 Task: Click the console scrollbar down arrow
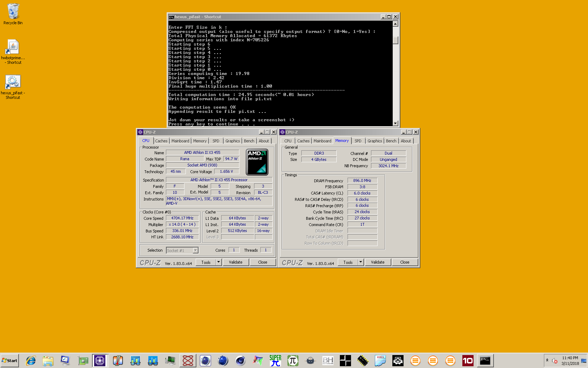coord(395,123)
